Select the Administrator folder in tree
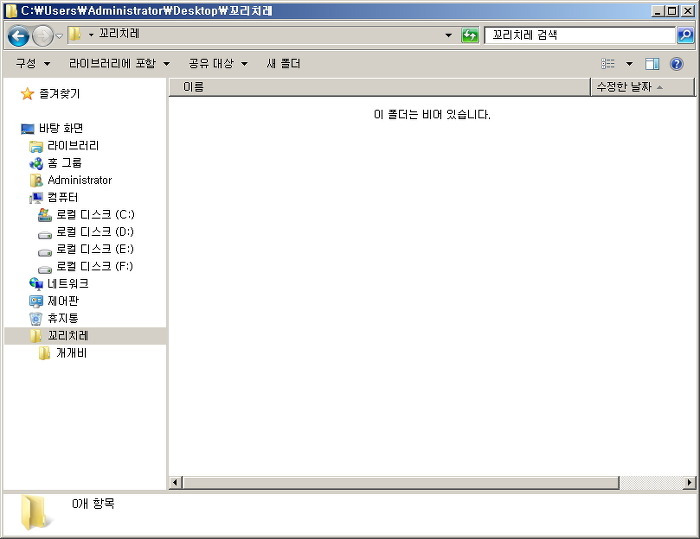Viewport: 700px width, 539px height. tap(80, 180)
